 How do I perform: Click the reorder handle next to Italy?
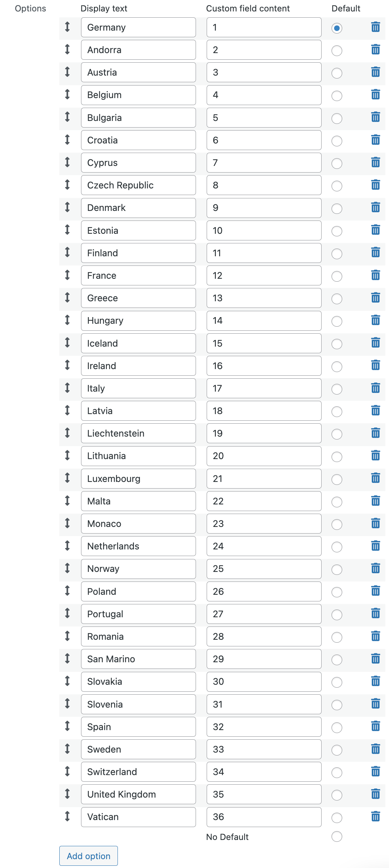tap(67, 388)
